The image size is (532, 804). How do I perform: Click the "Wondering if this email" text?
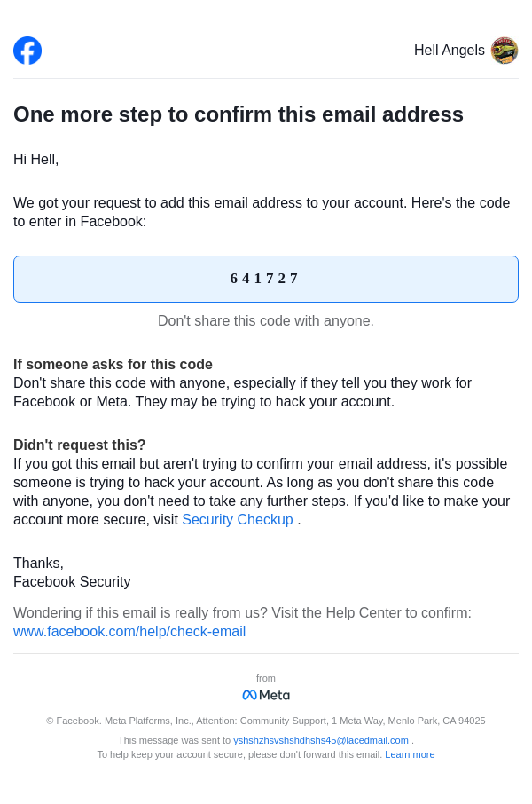[242, 613]
